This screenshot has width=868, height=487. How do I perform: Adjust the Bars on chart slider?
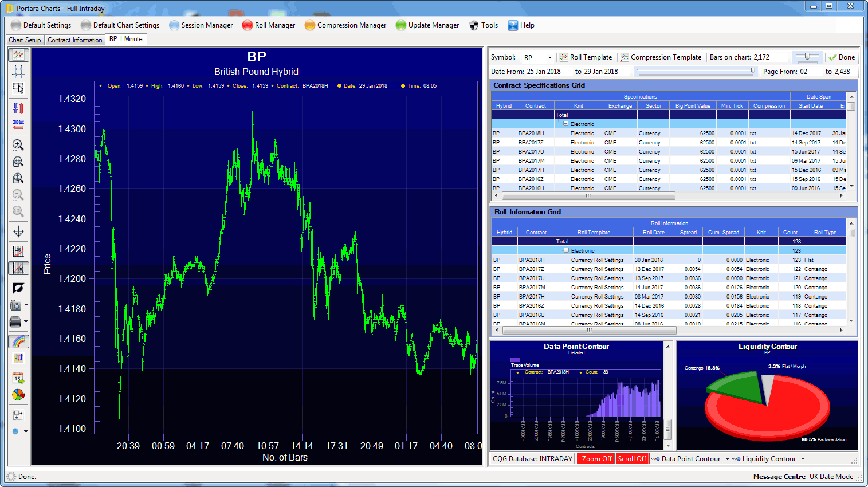click(807, 56)
